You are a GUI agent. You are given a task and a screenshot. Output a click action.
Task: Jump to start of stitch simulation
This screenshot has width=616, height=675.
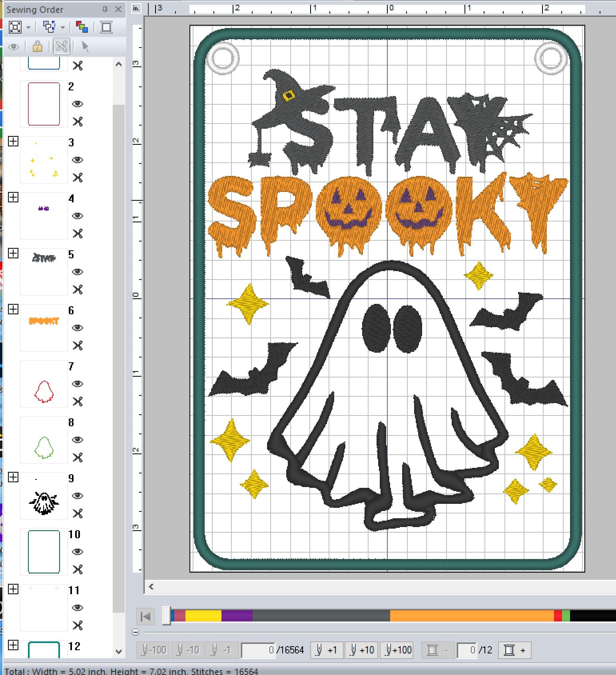(x=146, y=616)
